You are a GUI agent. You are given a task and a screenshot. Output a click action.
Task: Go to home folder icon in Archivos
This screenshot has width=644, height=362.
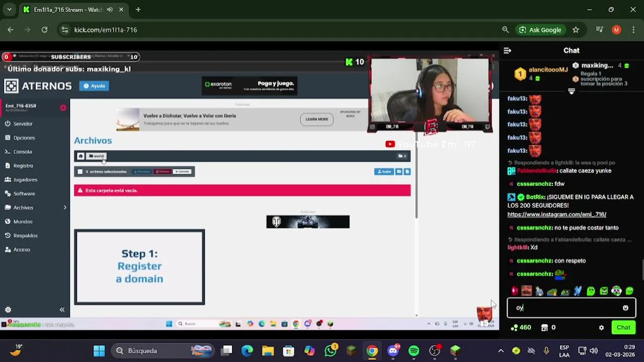80,156
